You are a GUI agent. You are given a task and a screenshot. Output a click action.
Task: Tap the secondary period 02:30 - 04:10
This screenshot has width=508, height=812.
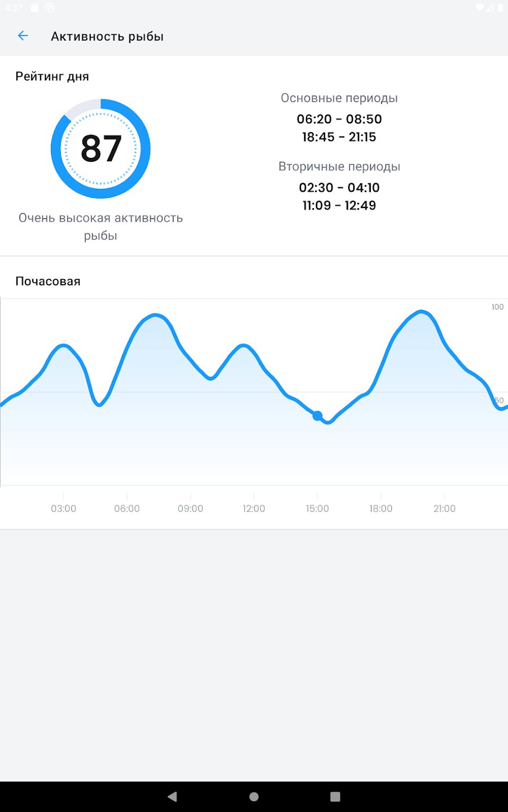click(x=339, y=187)
